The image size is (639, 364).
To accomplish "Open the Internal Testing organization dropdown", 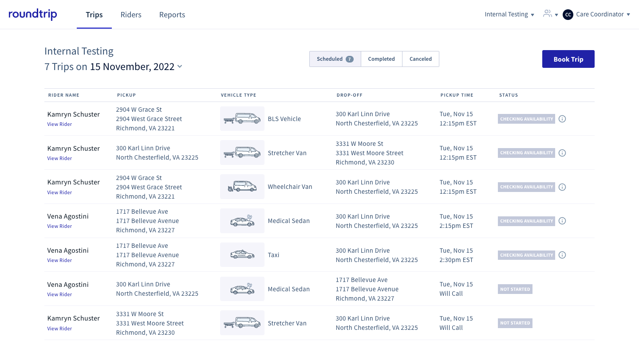I will click(509, 14).
